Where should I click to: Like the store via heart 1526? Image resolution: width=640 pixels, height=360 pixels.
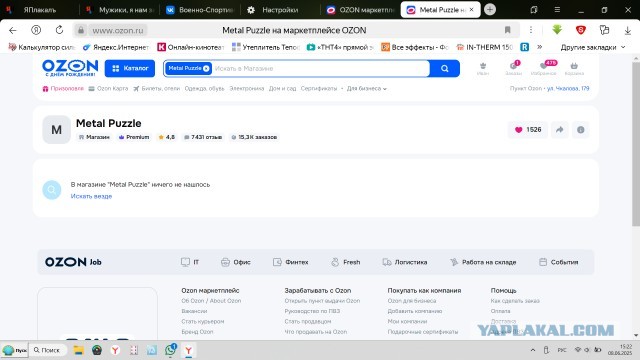[x=528, y=130]
